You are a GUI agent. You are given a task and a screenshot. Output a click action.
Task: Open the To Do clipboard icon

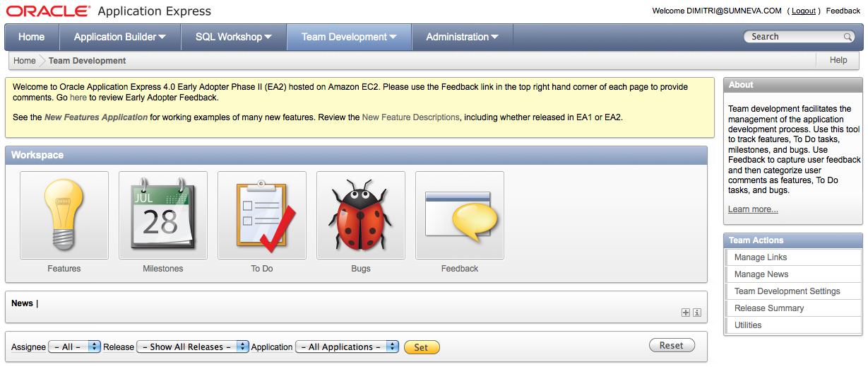[x=262, y=216]
